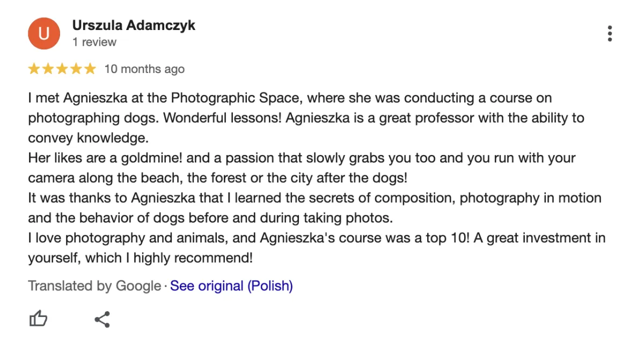644x340 pixels.
Task: Click the paragraph starting 'It was thanks to'
Action: point(314,208)
